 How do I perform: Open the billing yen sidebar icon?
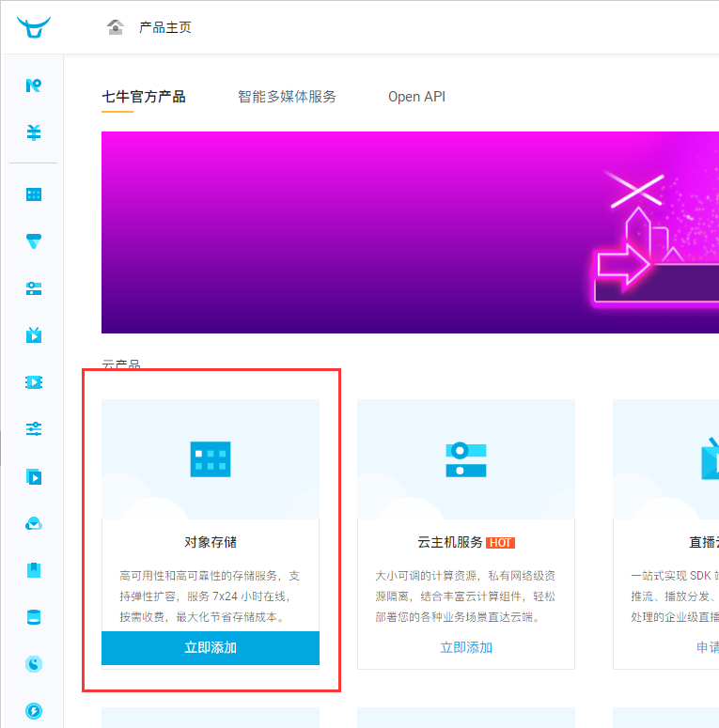[34, 132]
